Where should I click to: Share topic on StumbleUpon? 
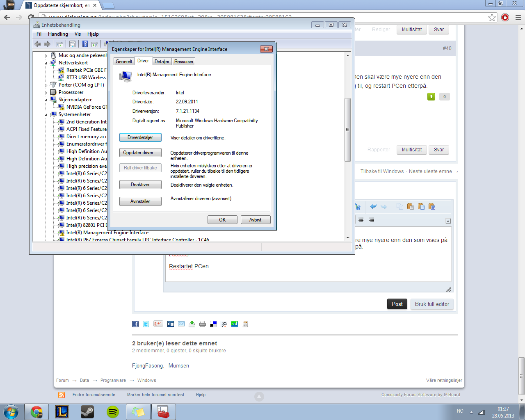click(235, 324)
